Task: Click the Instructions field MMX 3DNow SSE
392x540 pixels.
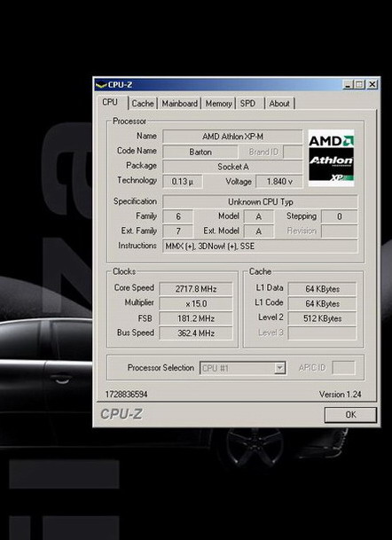Action: [x=260, y=247]
